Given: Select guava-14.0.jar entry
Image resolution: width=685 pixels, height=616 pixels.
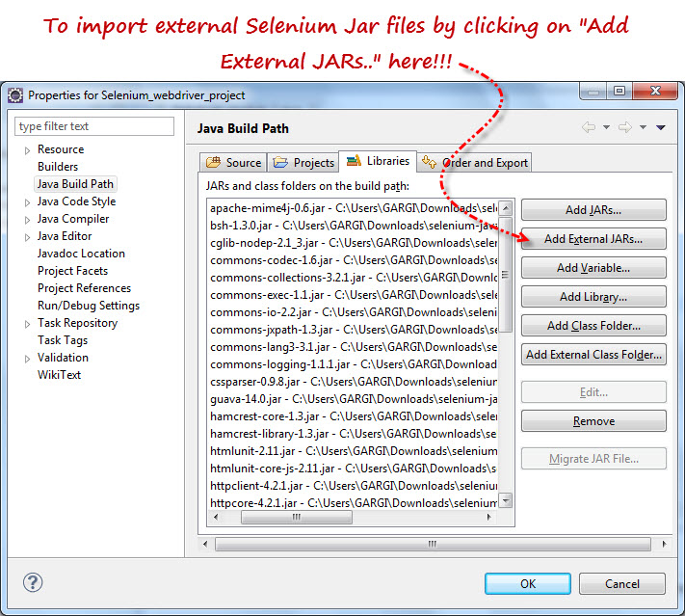Looking at the screenshot, I should point(354,399).
